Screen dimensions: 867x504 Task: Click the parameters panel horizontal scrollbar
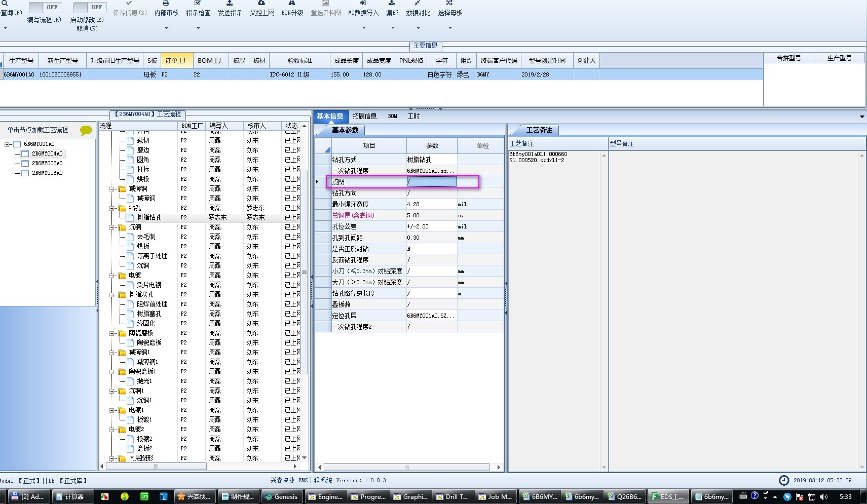[407, 467]
